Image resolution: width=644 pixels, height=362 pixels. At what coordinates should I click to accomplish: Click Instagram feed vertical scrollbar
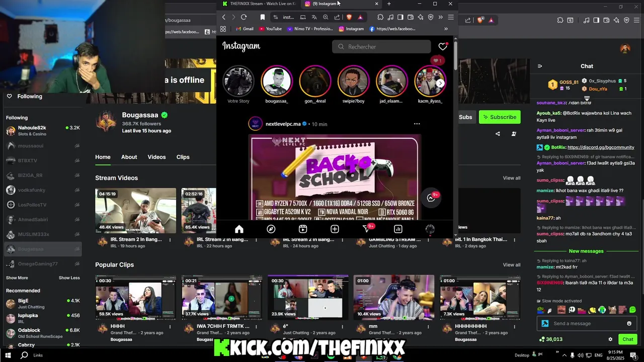coord(455,55)
